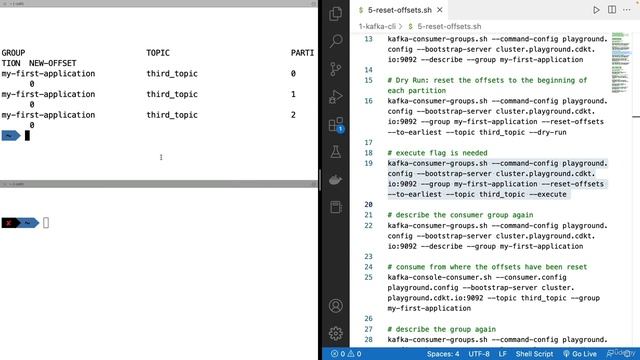640x360 pixels.
Task: Select language mode Shell Script
Action: click(x=534, y=354)
